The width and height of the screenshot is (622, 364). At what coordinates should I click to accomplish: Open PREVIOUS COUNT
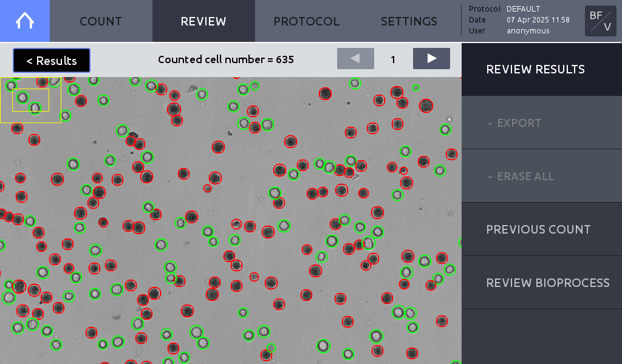tap(542, 229)
